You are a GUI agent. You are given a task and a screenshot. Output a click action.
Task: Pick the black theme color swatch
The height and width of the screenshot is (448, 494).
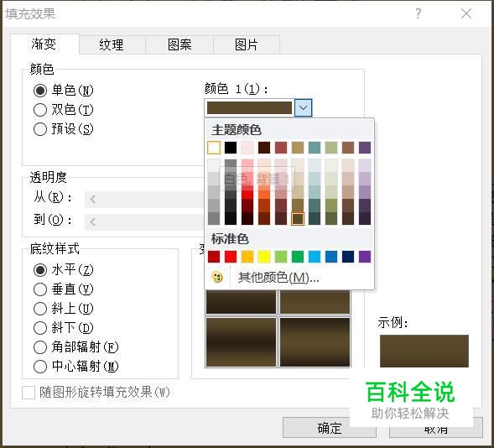point(231,148)
